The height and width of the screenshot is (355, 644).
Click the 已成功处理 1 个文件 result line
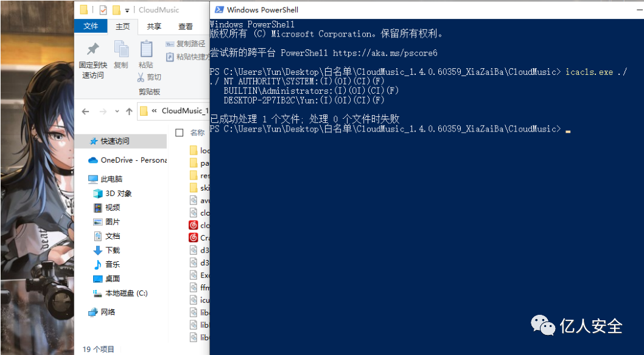(305, 119)
